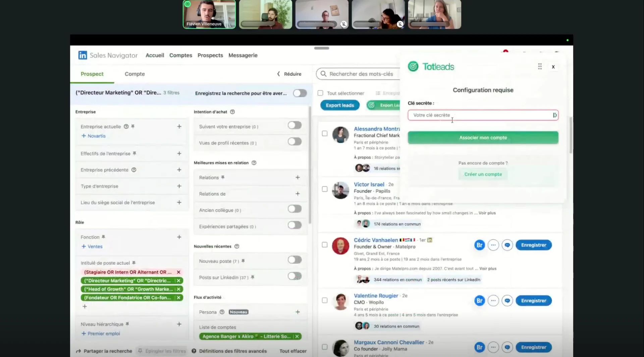
Task: Enable Posts sur LinkedIn toggle
Action: [x=295, y=276]
